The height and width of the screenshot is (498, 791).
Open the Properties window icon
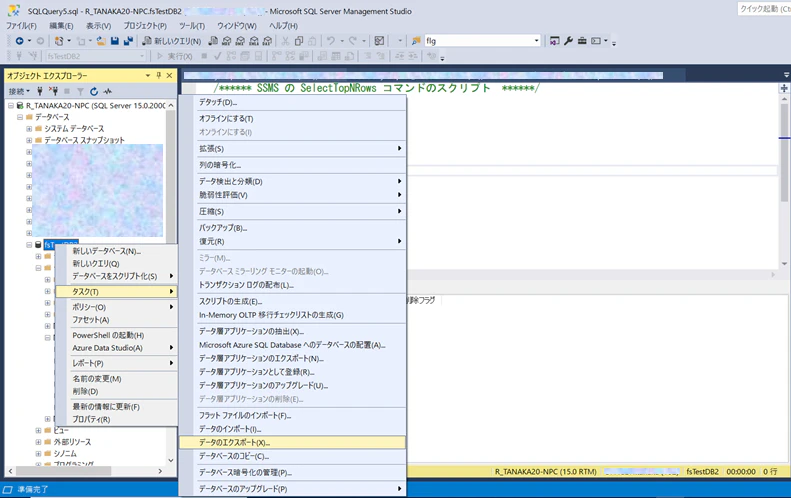554,41
